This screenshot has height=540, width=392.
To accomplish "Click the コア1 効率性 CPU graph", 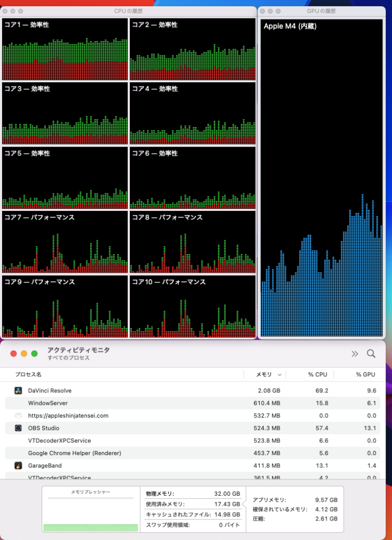I will (65, 49).
